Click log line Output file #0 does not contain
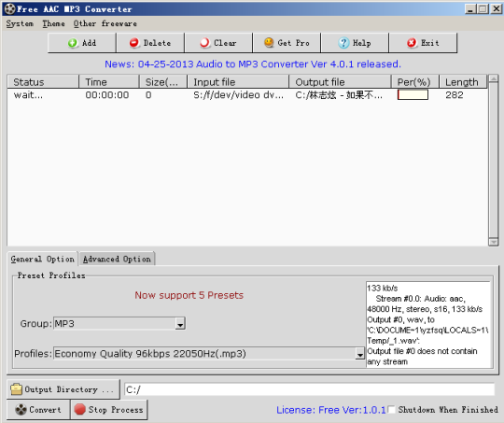 tap(422, 351)
